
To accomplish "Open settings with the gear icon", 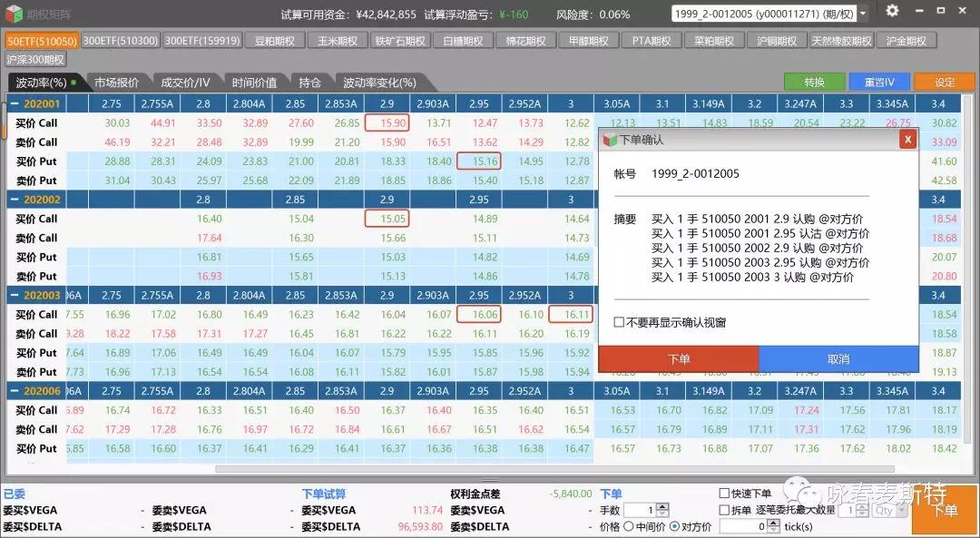I will click(892, 11).
